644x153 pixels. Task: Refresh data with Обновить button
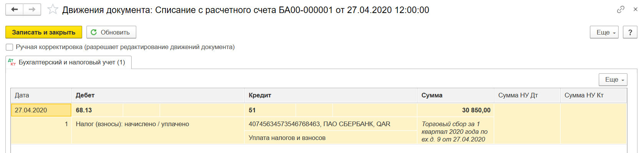click(111, 32)
